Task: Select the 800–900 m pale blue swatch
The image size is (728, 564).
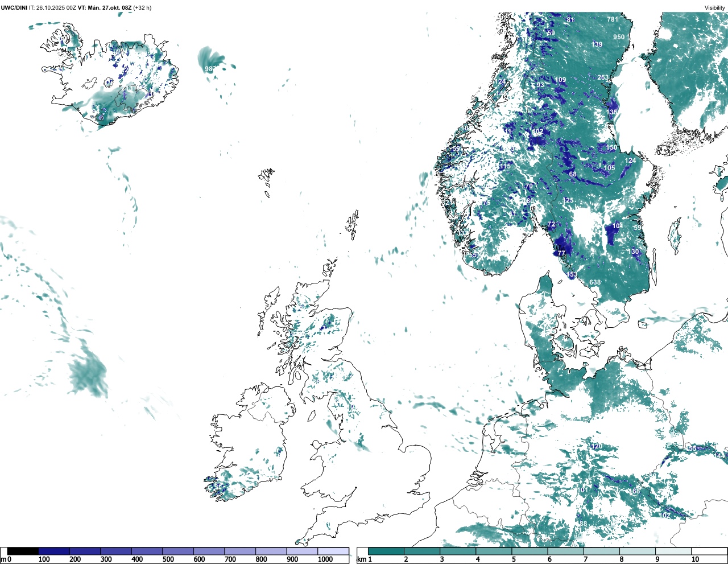Action: (x=271, y=551)
